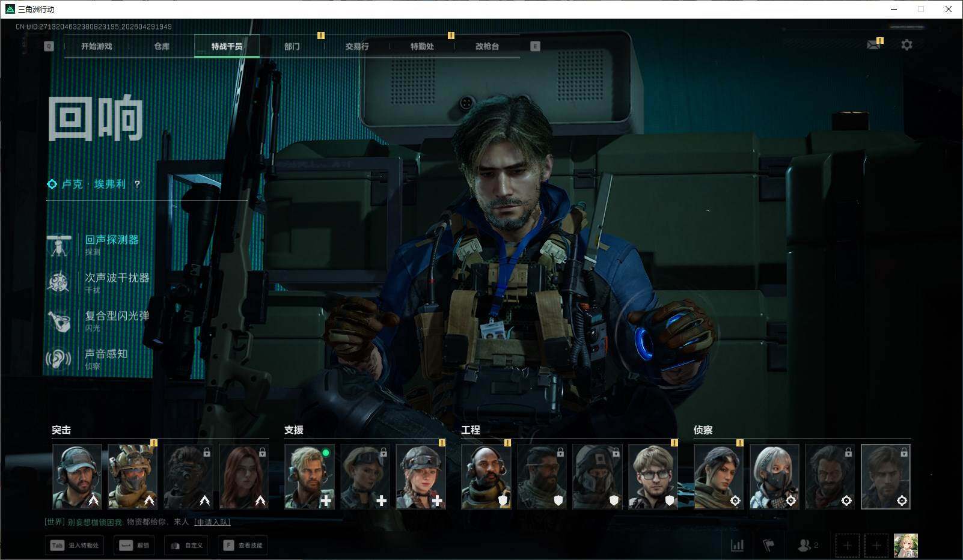This screenshot has height=560, width=963.
Task: Choose the silver-haired masked 侦察 operator
Action: tap(774, 476)
